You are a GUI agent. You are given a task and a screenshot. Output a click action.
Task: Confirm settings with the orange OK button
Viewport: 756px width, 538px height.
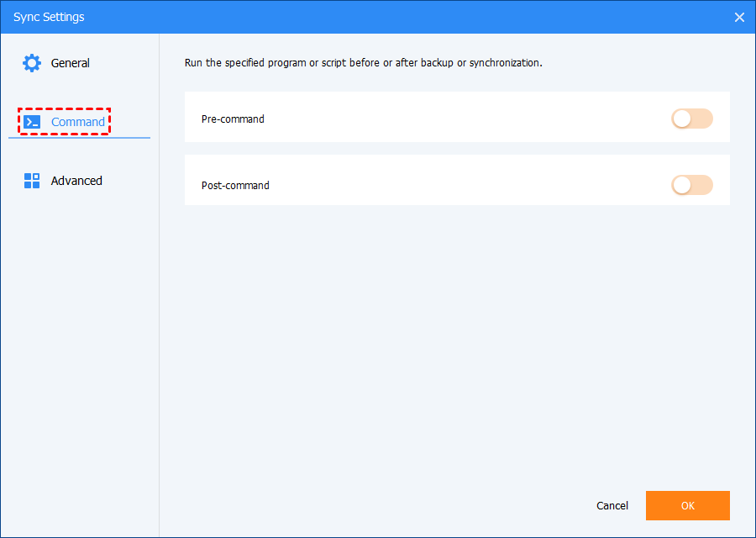(x=687, y=505)
